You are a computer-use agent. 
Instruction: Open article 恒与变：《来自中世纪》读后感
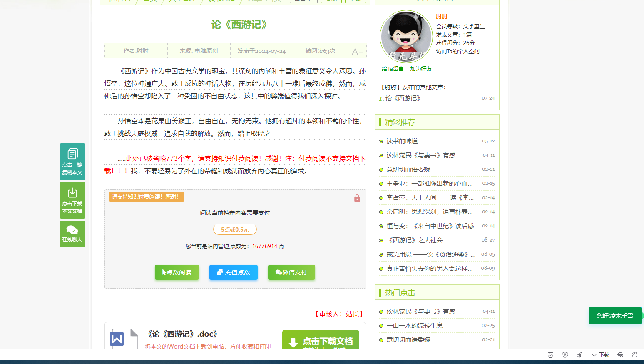click(430, 226)
